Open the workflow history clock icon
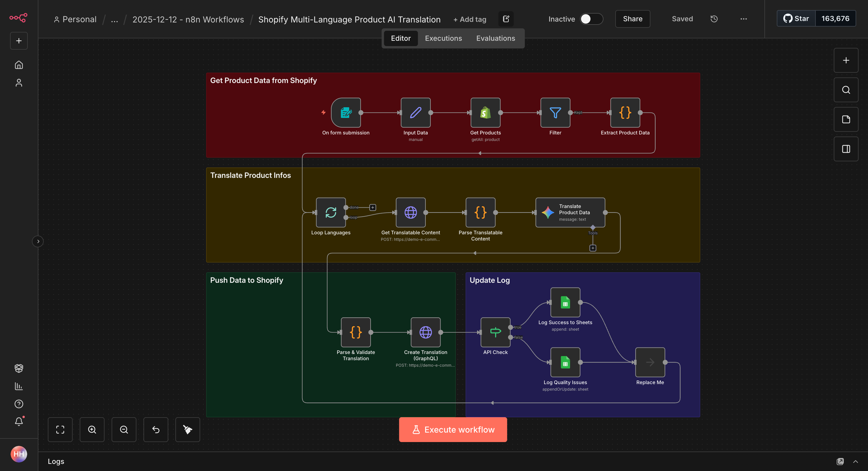Screen dimensions: 868x471 point(714,19)
